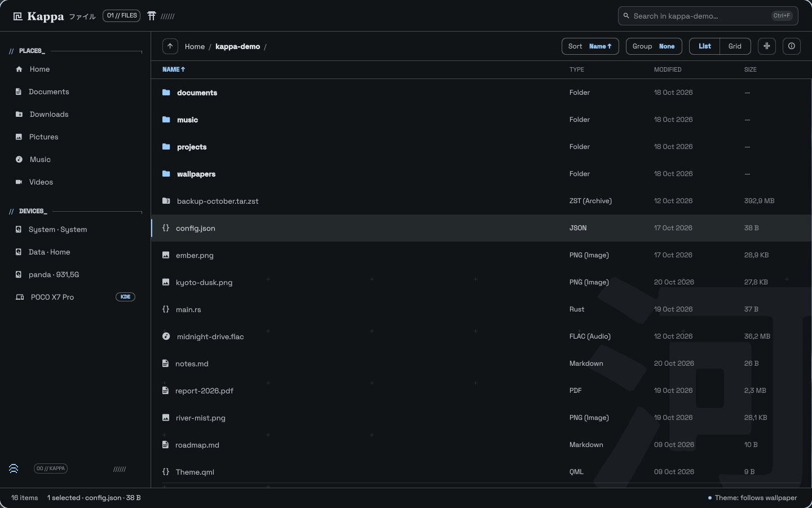Sort by the SIZE column header
Viewport: 812px width, 508px height.
tap(751, 69)
